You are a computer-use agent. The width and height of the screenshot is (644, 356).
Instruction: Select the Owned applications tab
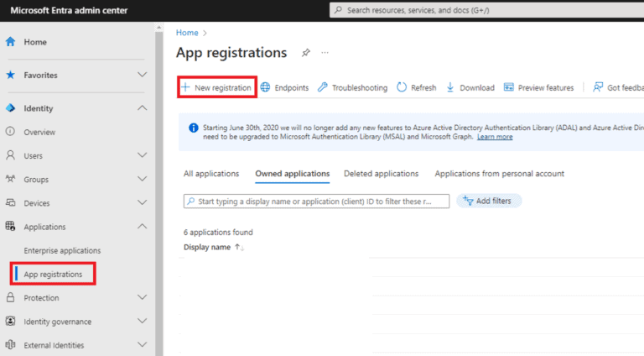coord(293,174)
